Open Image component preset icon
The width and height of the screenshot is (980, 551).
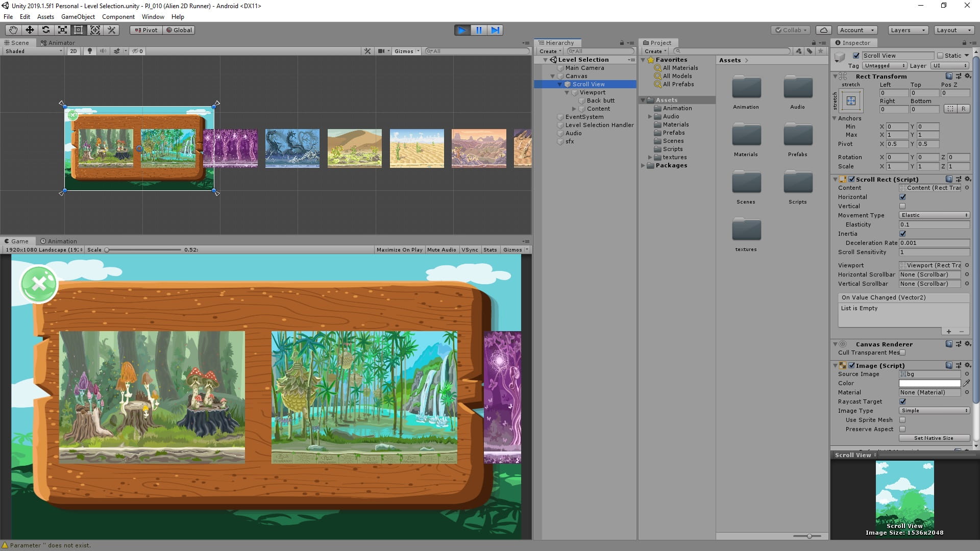[959, 365]
